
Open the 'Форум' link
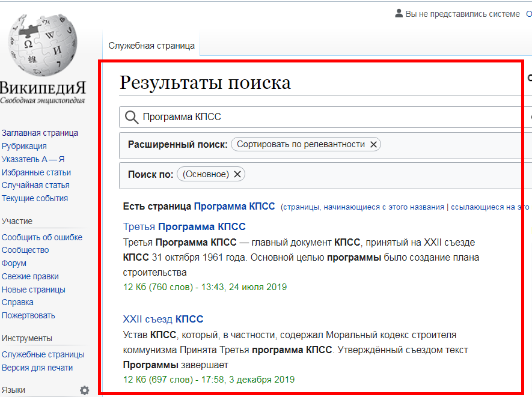[14, 263]
